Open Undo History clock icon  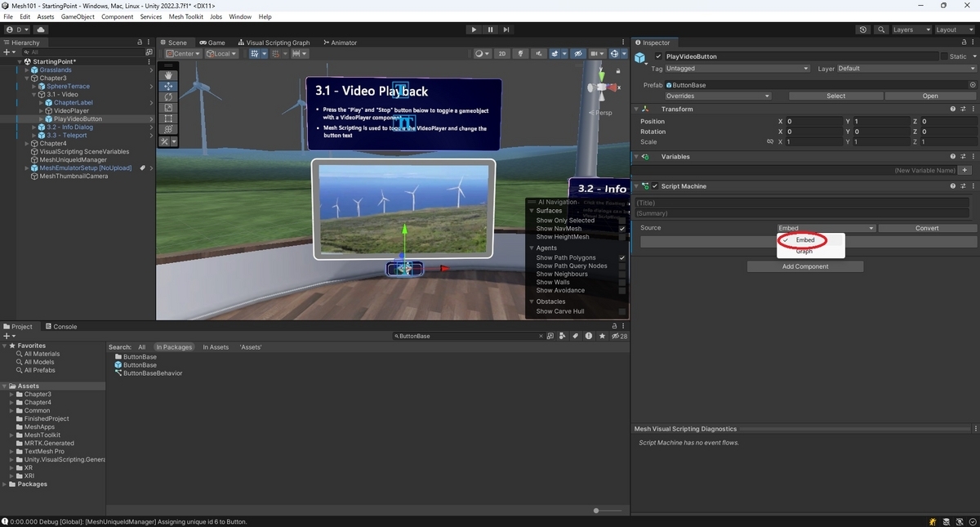click(x=863, y=29)
